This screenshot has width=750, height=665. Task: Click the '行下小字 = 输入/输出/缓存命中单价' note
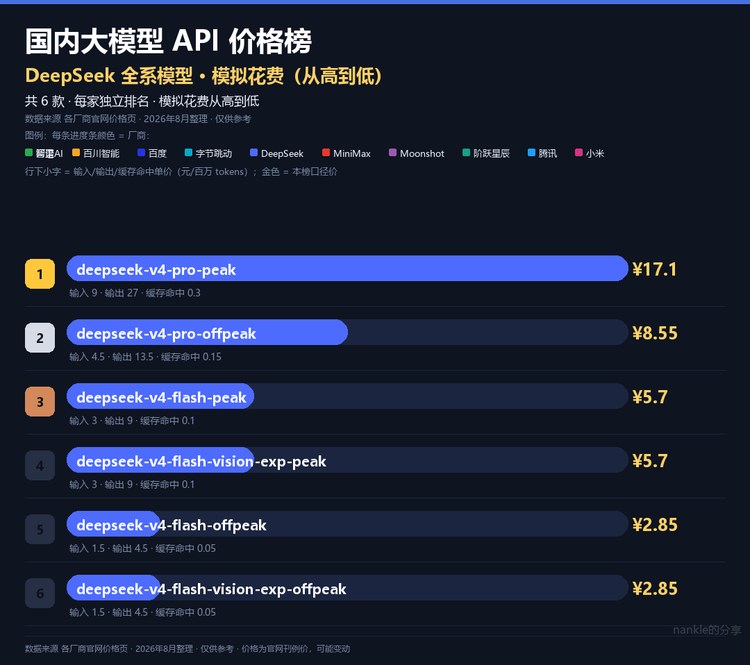pos(181,171)
